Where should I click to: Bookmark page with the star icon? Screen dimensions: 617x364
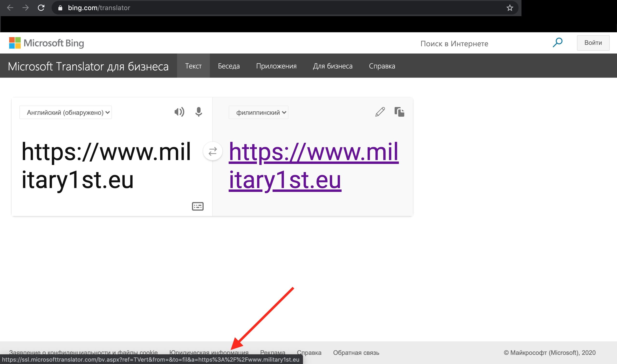pos(510,8)
